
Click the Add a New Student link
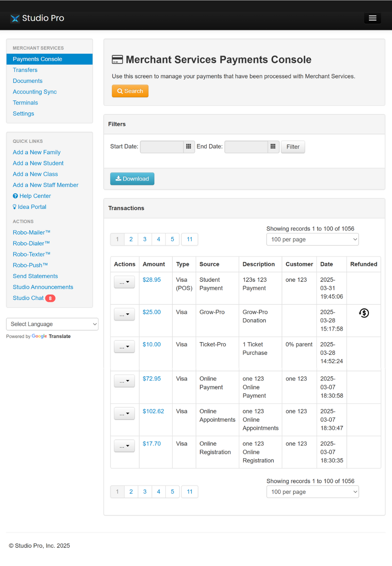coord(38,163)
